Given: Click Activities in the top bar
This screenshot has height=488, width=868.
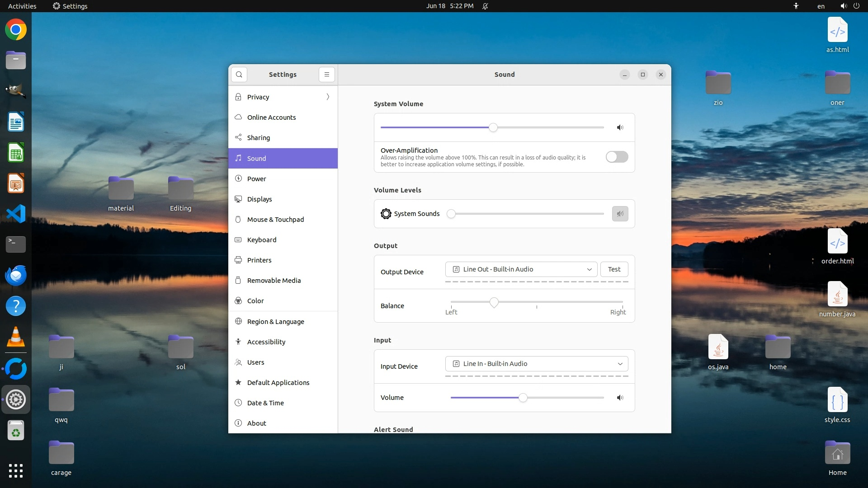Looking at the screenshot, I should pyautogui.click(x=22, y=6).
